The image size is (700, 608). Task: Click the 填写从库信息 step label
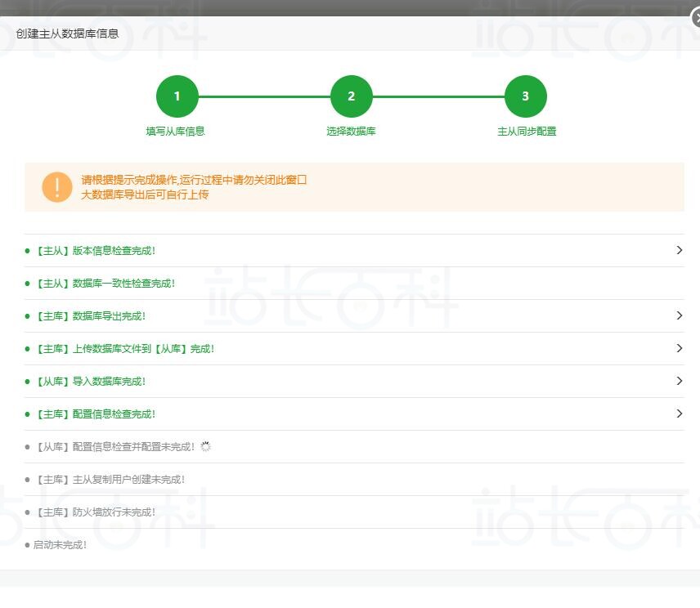(176, 132)
